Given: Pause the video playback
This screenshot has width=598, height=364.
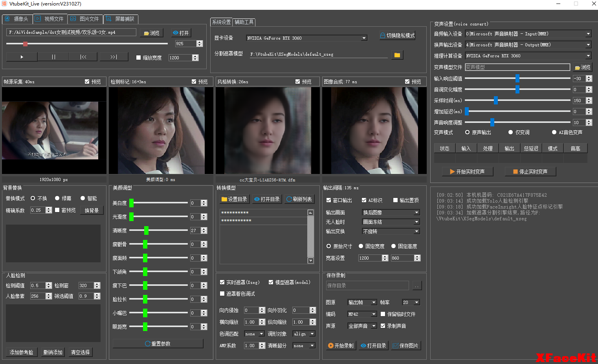Looking at the screenshot, I should pos(53,57).
